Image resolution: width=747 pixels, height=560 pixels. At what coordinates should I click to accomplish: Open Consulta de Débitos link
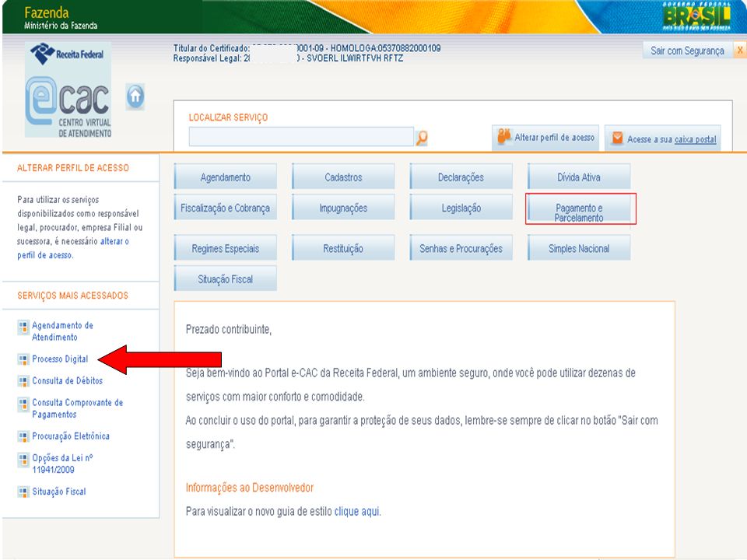click(67, 381)
